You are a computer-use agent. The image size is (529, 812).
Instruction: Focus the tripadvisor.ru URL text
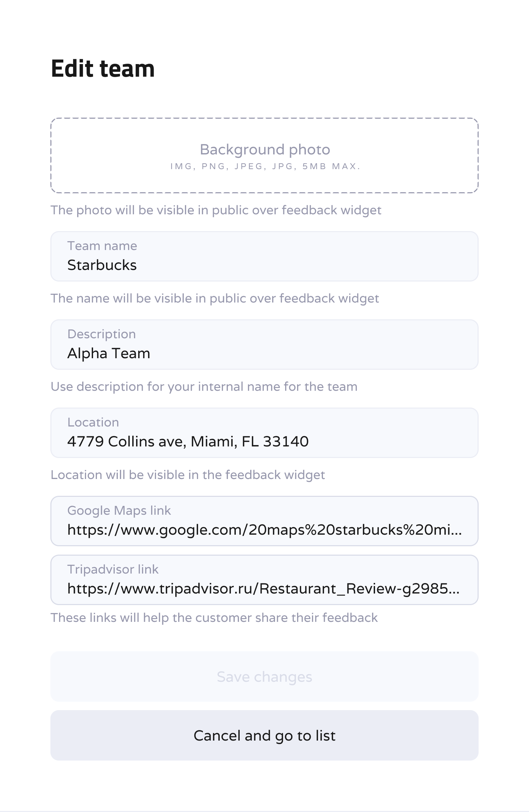coord(263,589)
